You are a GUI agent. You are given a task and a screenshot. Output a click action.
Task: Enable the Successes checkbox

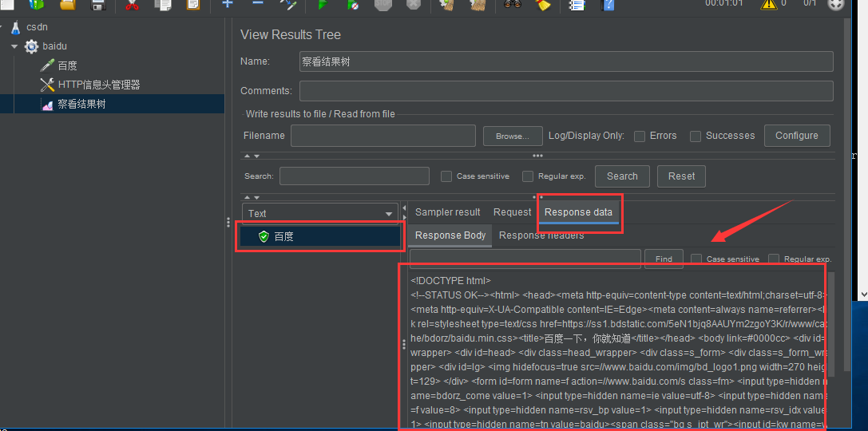coord(696,136)
